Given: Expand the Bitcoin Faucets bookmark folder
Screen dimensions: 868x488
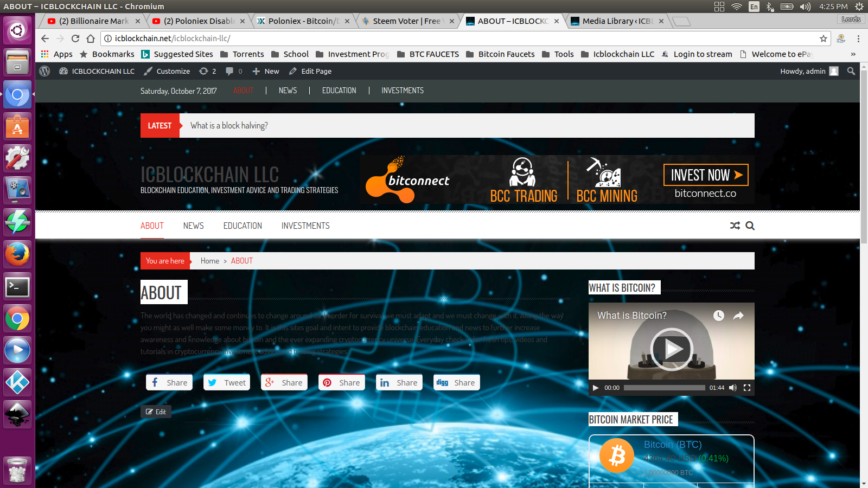Looking at the screenshot, I should coord(500,54).
